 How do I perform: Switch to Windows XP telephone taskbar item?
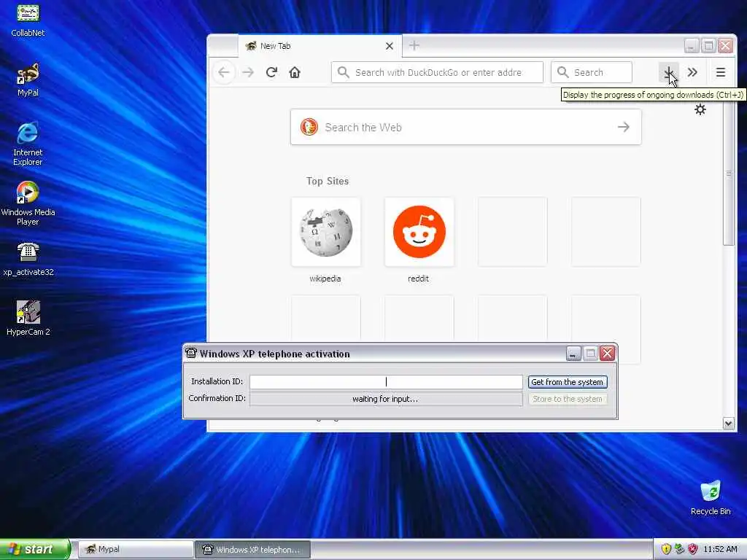point(252,549)
